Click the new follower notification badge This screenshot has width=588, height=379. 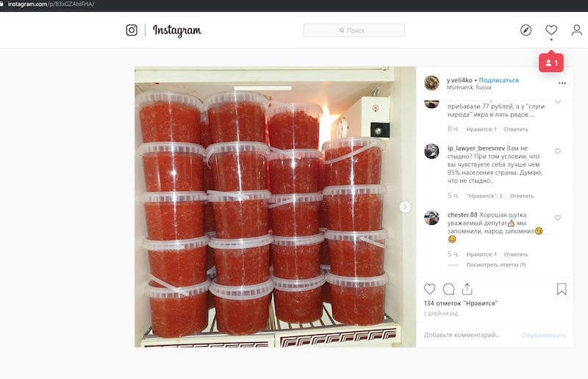coord(551,62)
